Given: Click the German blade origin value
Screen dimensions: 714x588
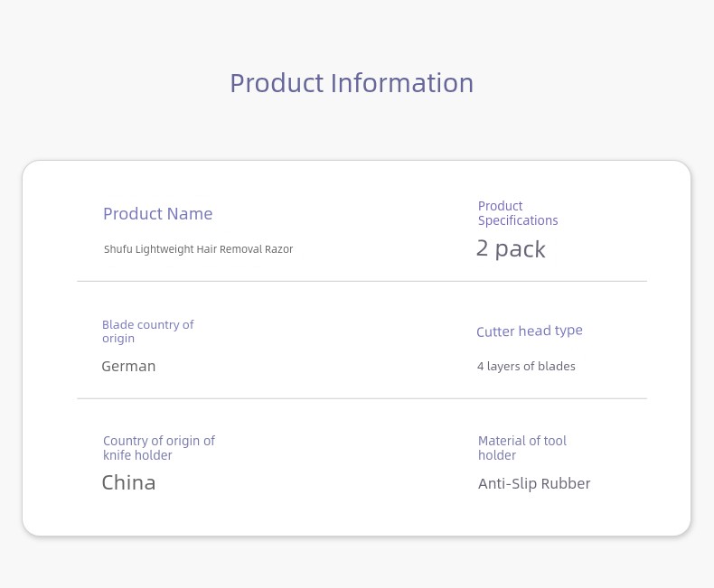Looking at the screenshot, I should (128, 367).
